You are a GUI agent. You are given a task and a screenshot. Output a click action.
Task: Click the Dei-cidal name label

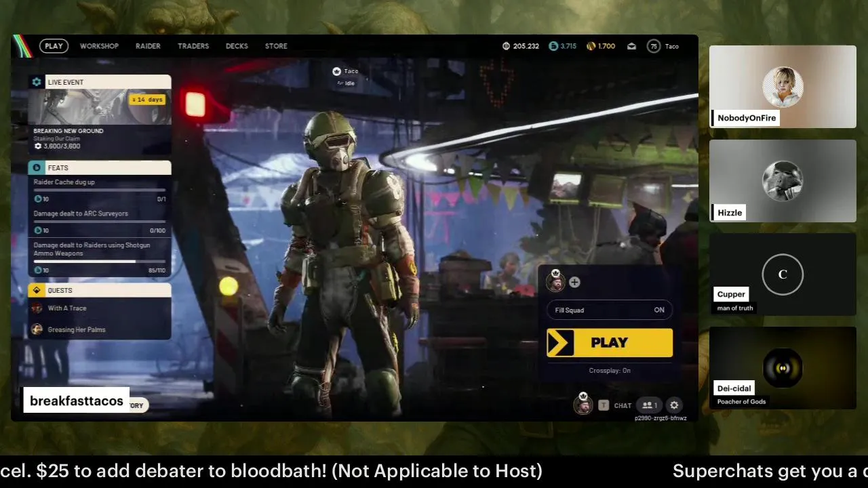tap(734, 388)
